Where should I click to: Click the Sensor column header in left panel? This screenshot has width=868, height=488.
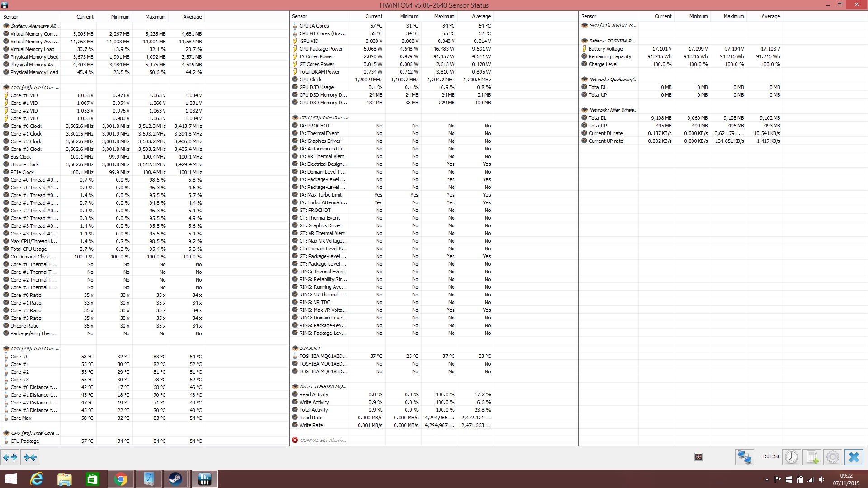click(x=31, y=17)
